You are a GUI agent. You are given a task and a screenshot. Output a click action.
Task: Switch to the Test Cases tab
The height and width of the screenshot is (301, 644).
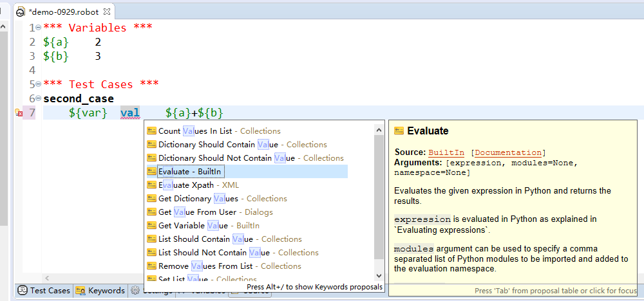pyautogui.click(x=44, y=290)
